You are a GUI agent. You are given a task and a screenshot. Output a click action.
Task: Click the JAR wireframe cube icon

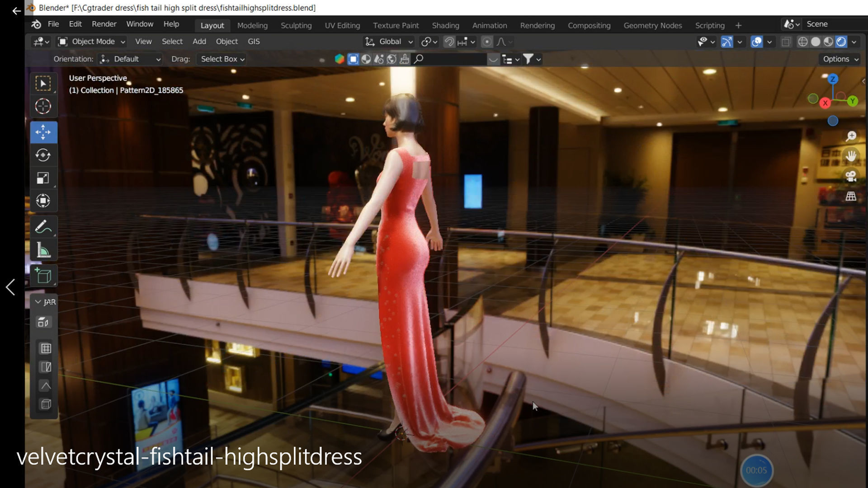coord(46,404)
